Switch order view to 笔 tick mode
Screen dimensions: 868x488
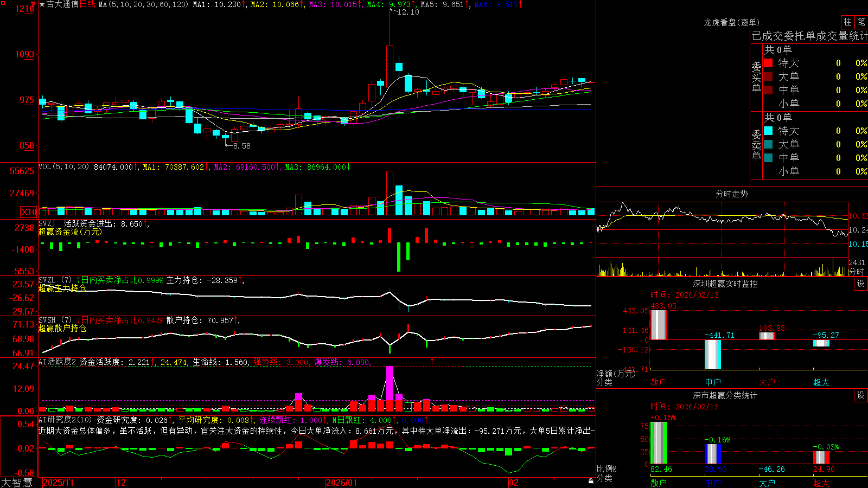pyautogui.click(x=861, y=22)
